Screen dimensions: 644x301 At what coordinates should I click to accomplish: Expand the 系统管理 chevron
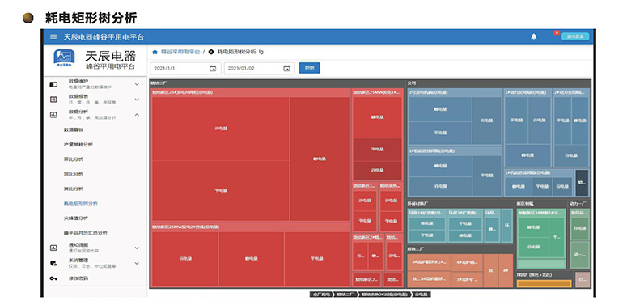click(137, 263)
